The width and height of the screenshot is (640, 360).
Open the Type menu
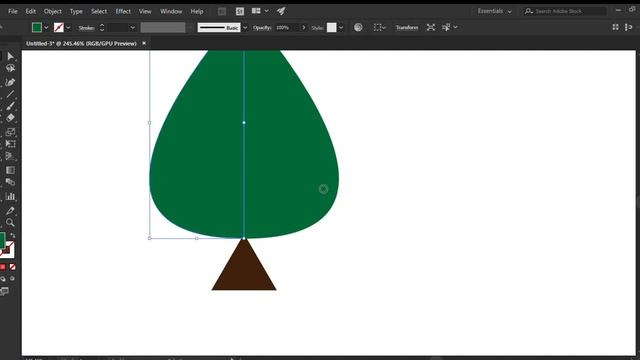coord(76,11)
